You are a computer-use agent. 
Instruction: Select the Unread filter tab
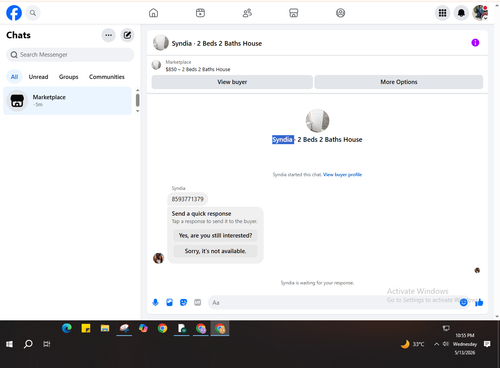pyautogui.click(x=38, y=77)
